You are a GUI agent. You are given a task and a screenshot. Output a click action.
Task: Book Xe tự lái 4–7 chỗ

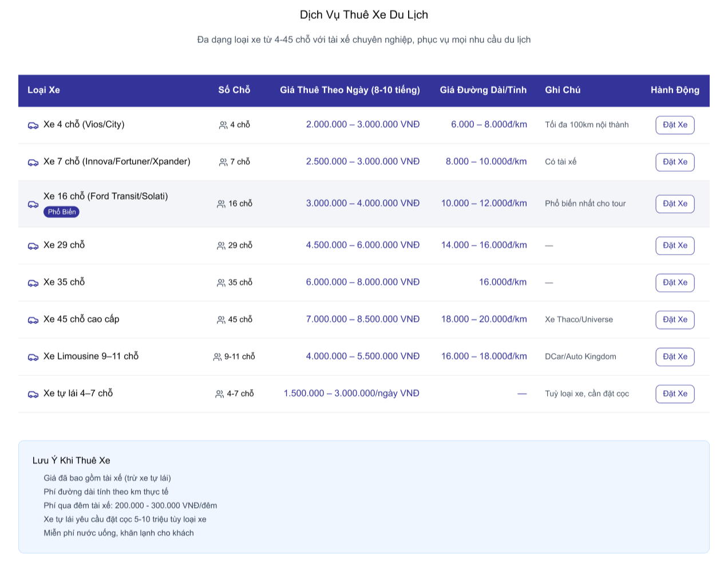click(x=675, y=394)
